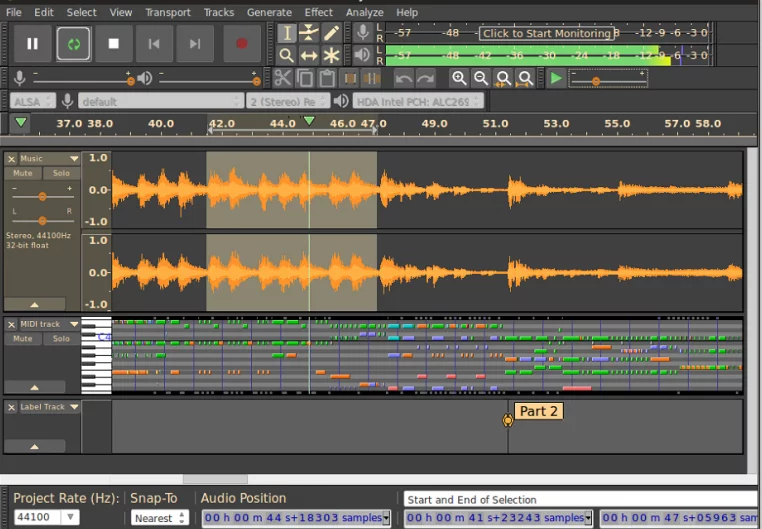
Task: Click the red Record button
Action: pyautogui.click(x=241, y=44)
